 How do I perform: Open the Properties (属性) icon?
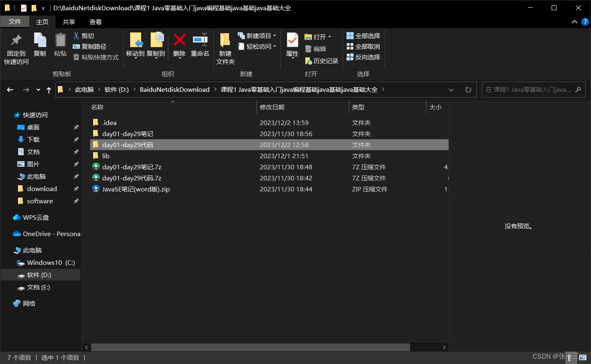tap(292, 41)
